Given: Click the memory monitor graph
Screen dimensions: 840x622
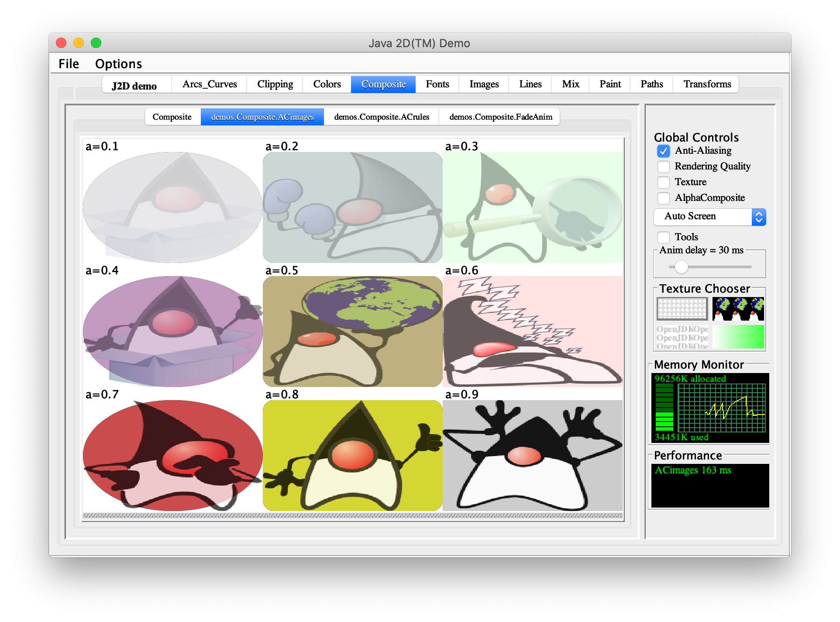Looking at the screenshot, I should pyautogui.click(x=721, y=408).
